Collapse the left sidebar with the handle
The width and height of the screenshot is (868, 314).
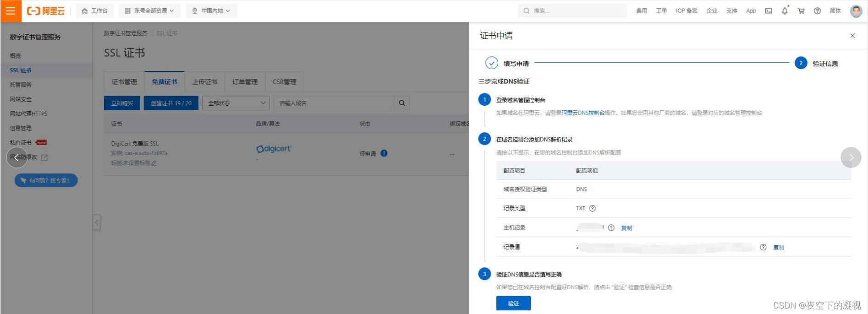[97, 222]
